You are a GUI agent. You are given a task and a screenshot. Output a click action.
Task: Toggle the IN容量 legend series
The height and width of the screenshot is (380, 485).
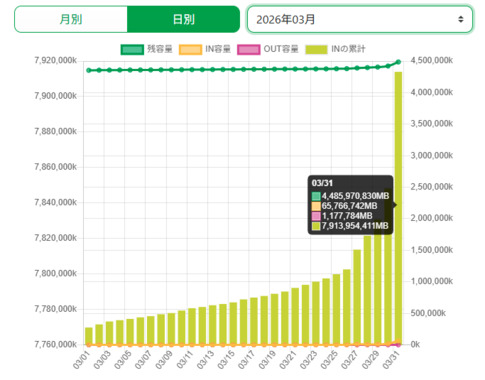click(x=205, y=49)
